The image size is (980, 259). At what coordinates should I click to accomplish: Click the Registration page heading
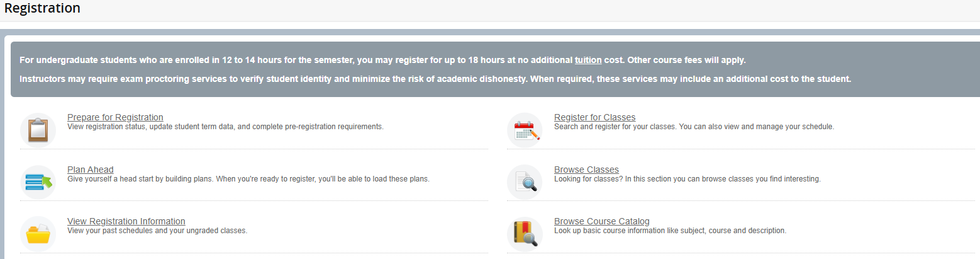click(x=42, y=9)
